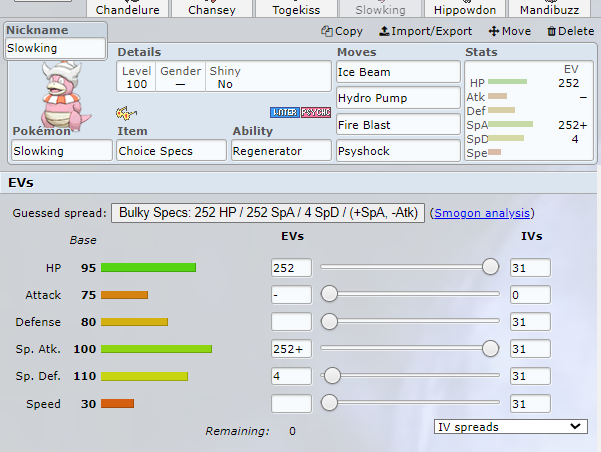Switch to the Chandelure tab
The height and width of the screenshot is (452, 601).
pos(127,9)
